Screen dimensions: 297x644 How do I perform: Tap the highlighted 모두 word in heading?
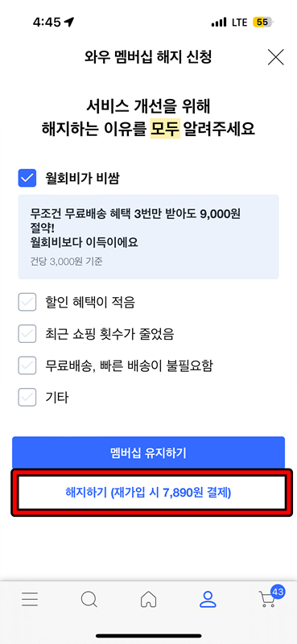(165, 130)
